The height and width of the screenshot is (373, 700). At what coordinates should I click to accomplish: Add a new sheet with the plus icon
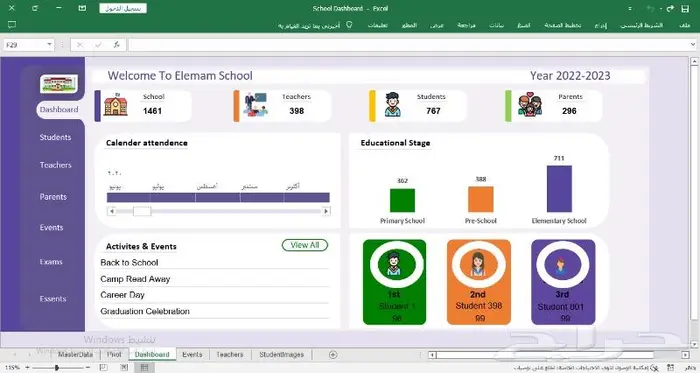pos(333,354)
